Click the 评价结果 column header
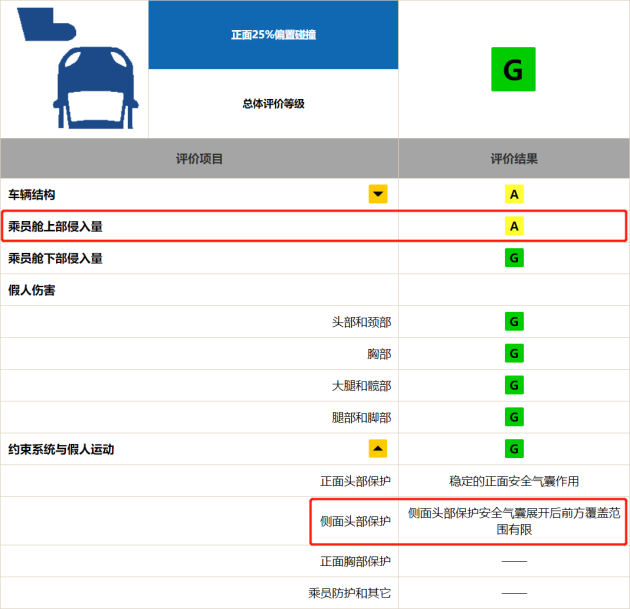The height and width of the screenshot is (609, 630). pyautogui.click(x=514, y=159)
